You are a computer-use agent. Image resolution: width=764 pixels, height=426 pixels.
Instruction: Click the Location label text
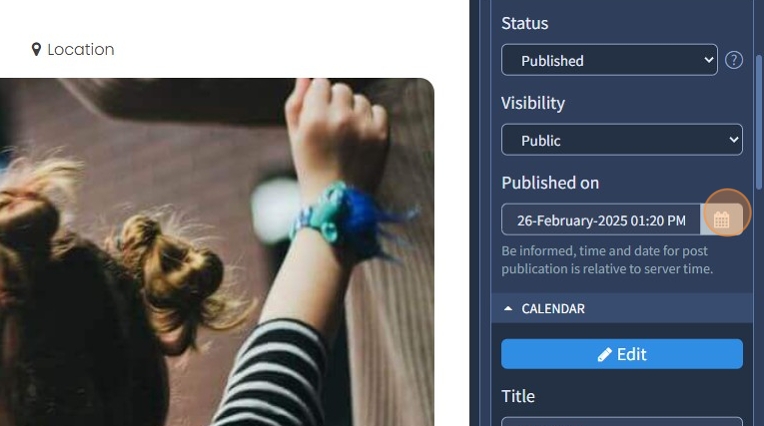coord(81,49)
